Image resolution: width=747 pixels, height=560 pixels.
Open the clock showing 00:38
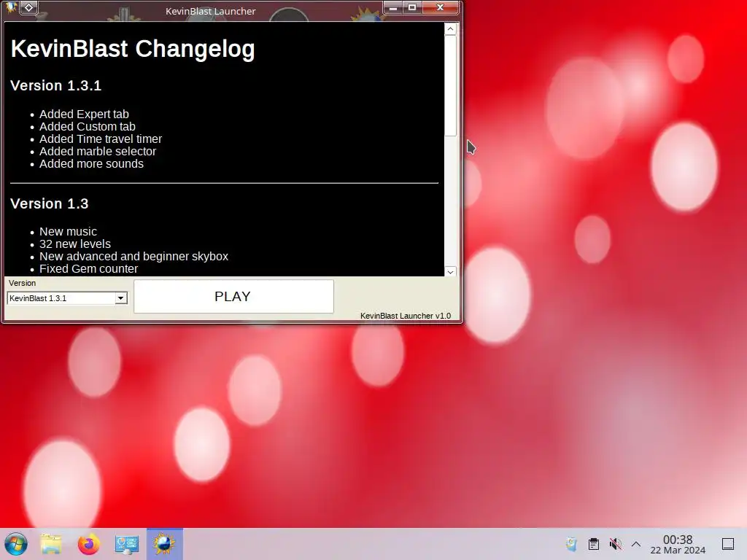coord(678,544)
